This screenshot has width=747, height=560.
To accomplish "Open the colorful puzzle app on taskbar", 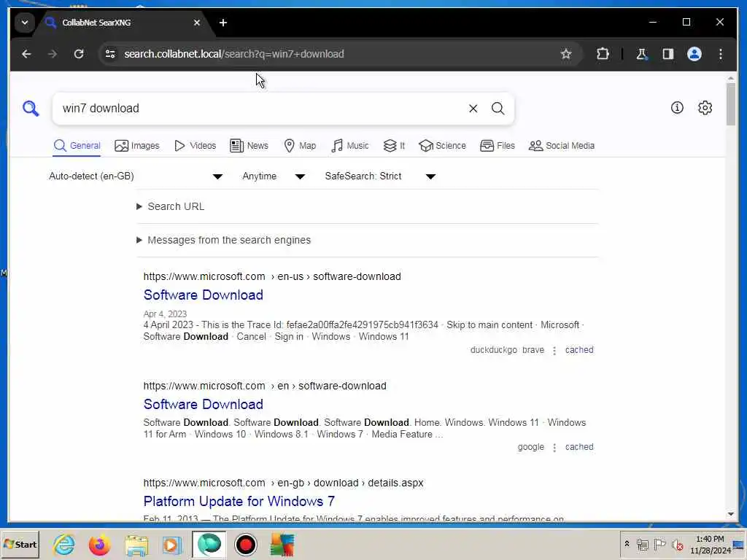I will (282, 544).
